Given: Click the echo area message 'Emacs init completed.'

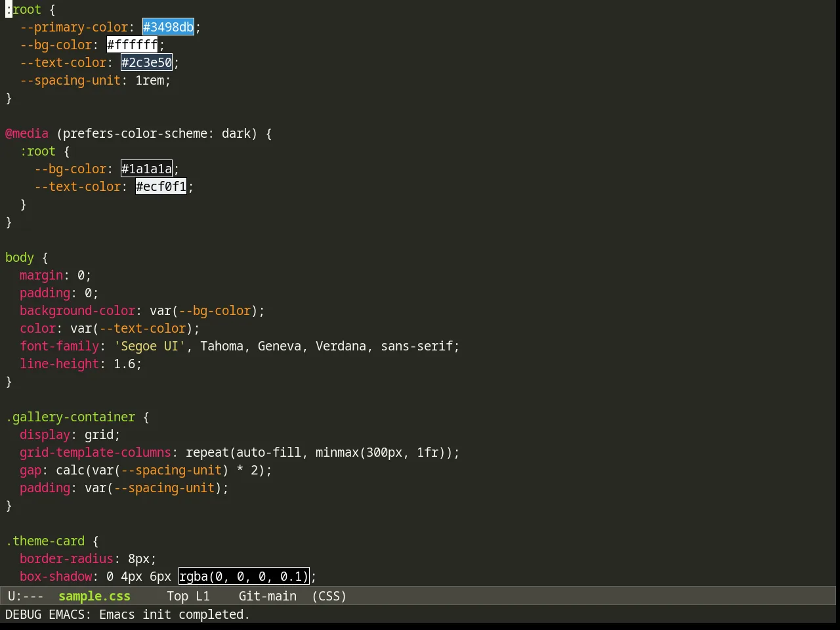Looking at the screenshot, I should pos(175,614).
